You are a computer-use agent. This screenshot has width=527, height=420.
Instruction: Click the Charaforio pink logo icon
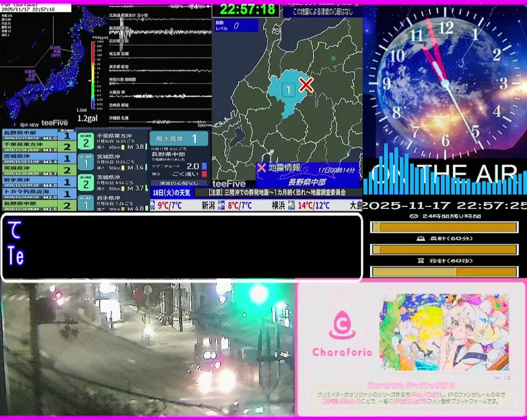342,325
